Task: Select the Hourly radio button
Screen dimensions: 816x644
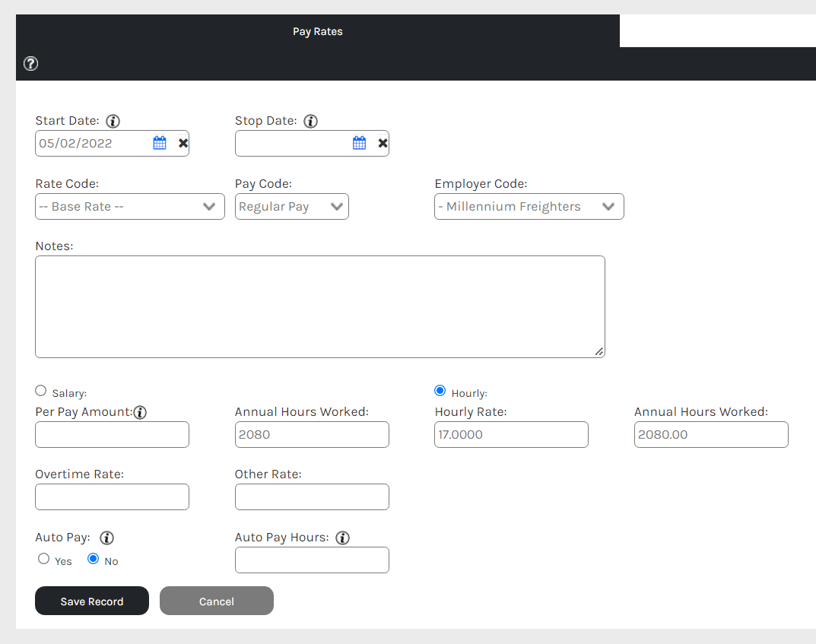Action: tap(440, 390)
